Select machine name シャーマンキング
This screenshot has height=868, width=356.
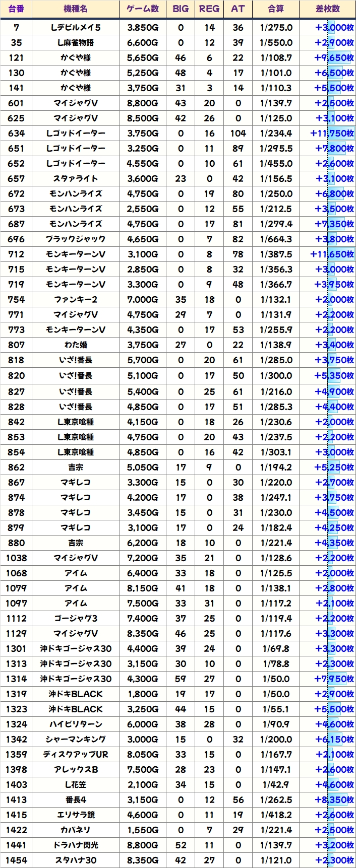(x=76, y=740)
